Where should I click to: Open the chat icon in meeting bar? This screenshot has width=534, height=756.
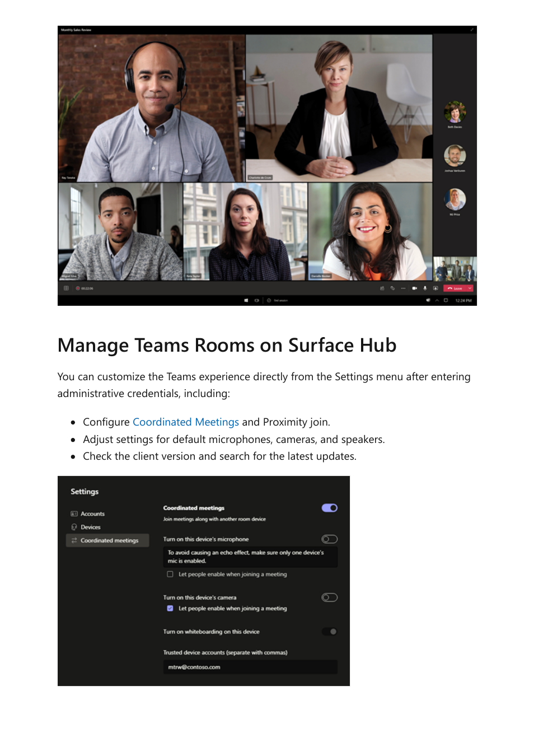click(392, 288)
